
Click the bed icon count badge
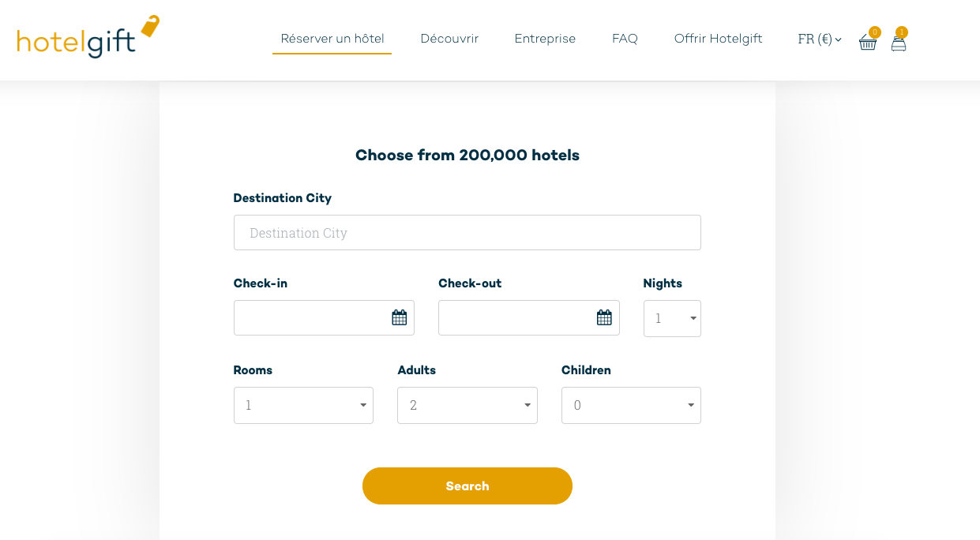tap(902, 32)
